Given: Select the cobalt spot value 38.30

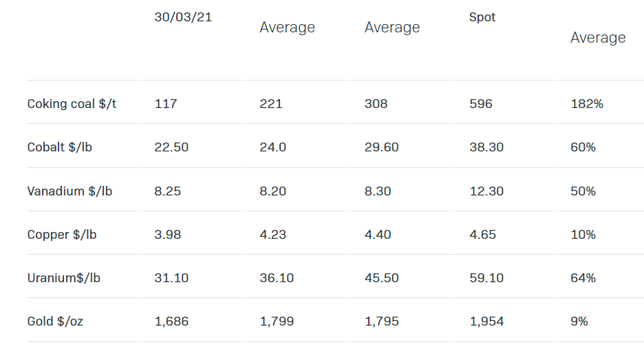Looking at the screenshot, I should [486, 147].
